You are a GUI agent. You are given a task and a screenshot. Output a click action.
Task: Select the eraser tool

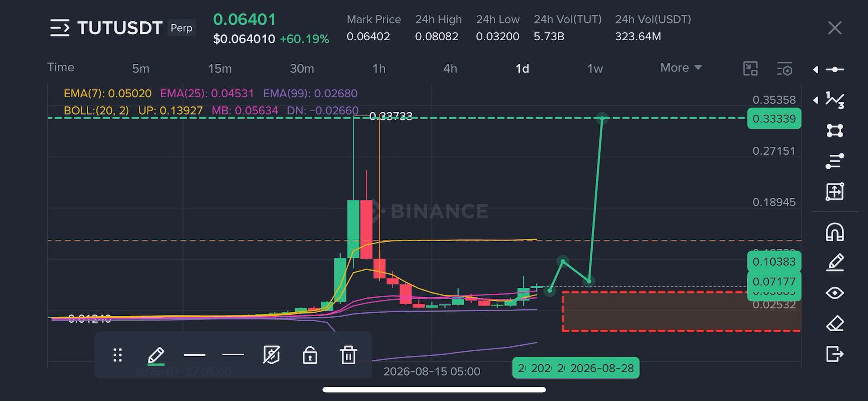(x=835, y=323)
